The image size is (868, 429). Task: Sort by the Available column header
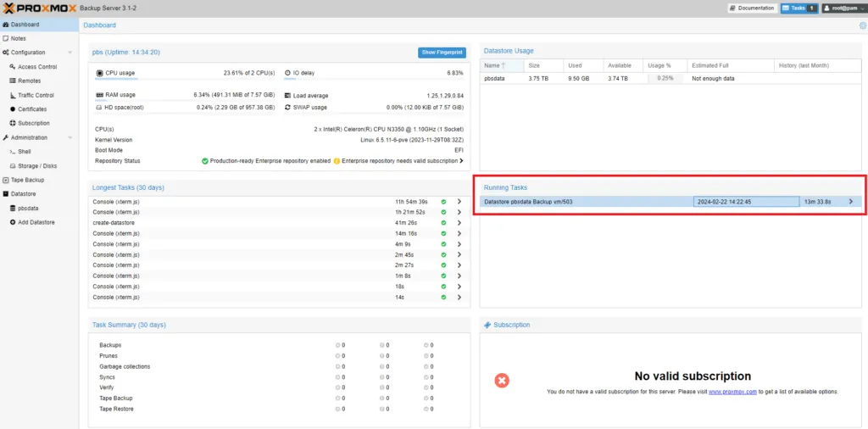tap(623, 65)
